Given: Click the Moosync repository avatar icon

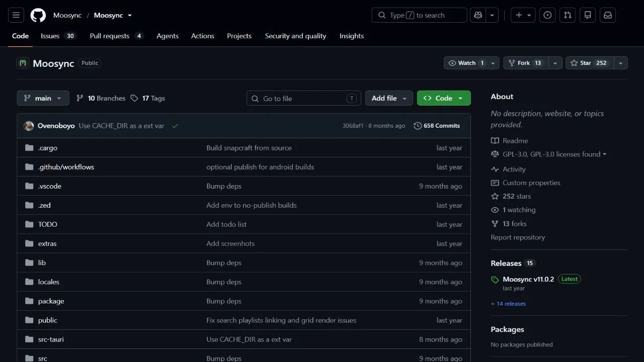Looking at the screenshot, I should 23,63.
